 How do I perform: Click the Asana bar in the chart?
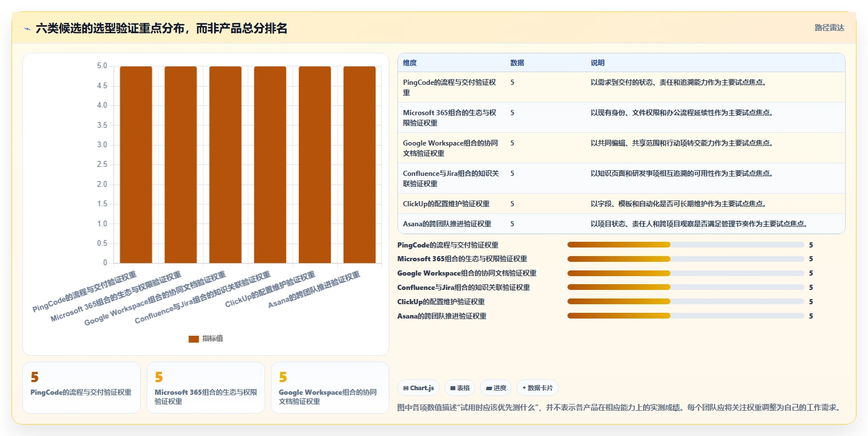tap(360, 165)
